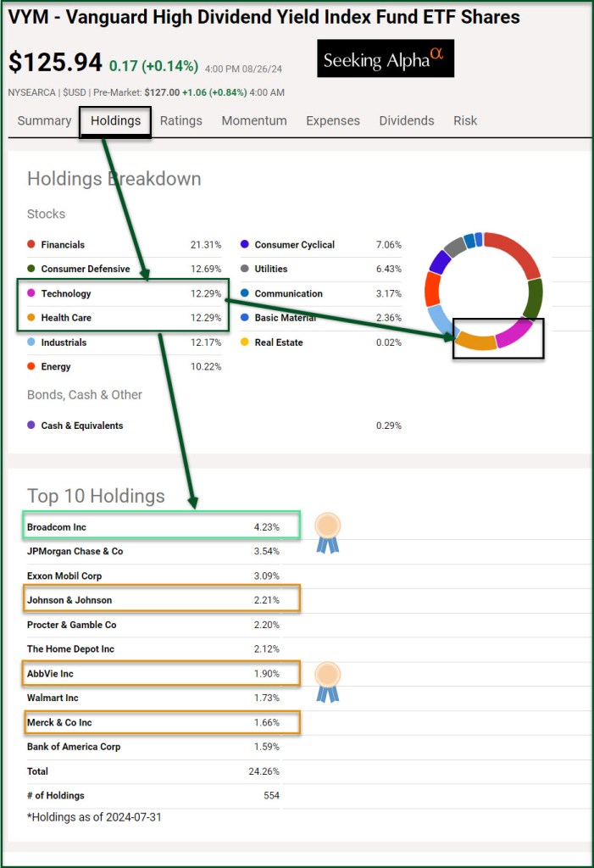This screenshot has width=594, height=868.
Task: Click the award ribbon beside Broadcom Inc
Action: (x=327, y=532)
